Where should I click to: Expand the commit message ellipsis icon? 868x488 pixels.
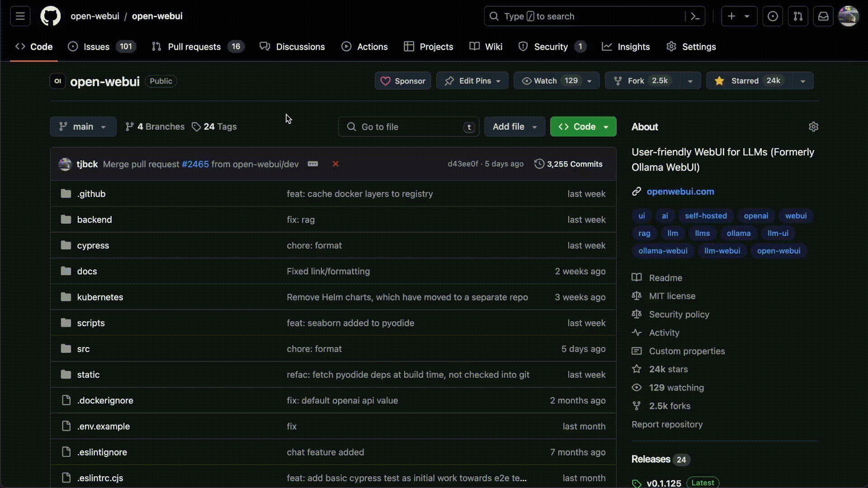click(x=313, y=164)
